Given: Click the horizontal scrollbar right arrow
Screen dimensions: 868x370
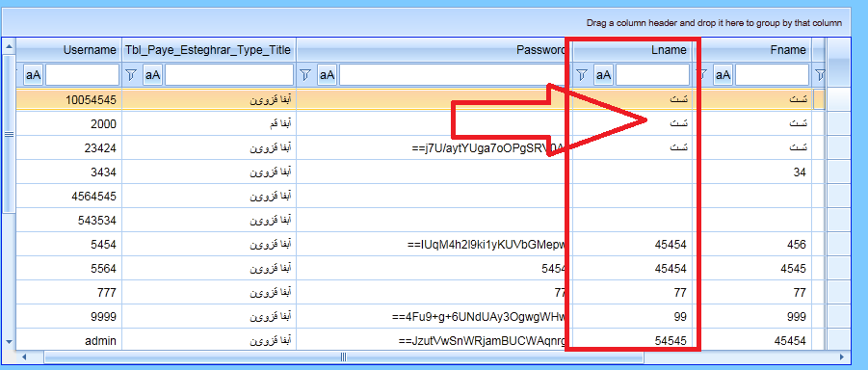Looking at the screenshot, I should coord(841,357).
